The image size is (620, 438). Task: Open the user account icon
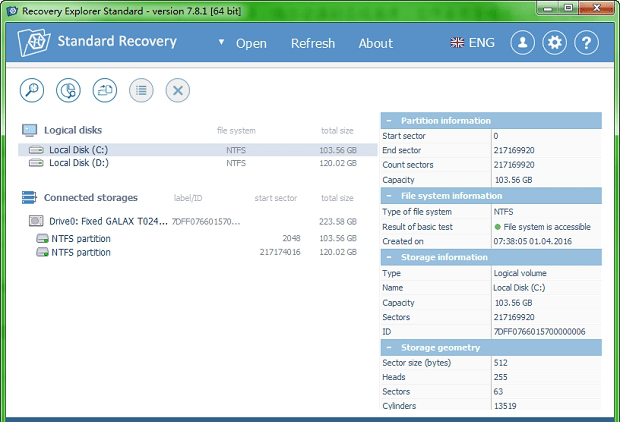click(522, 42)
